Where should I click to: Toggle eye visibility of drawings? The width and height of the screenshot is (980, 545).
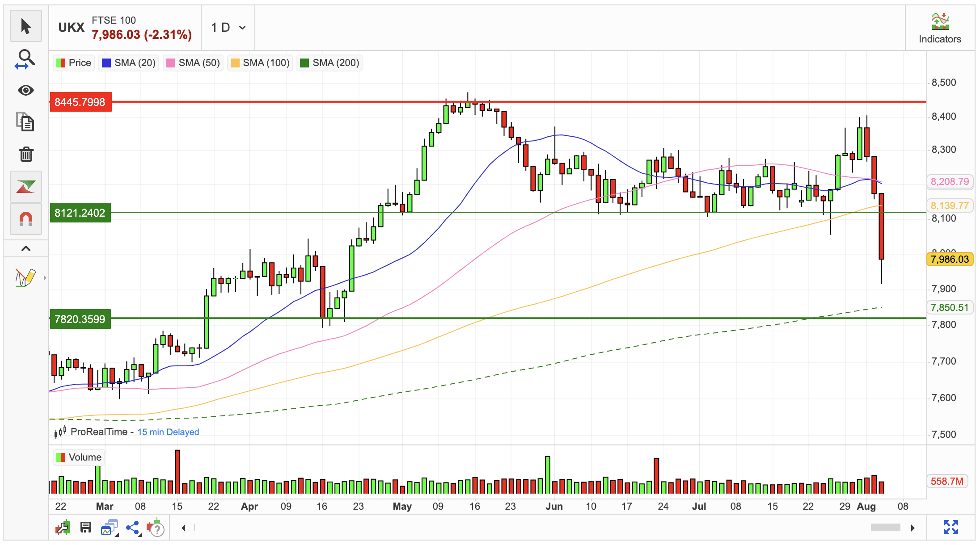pos(26,91)
